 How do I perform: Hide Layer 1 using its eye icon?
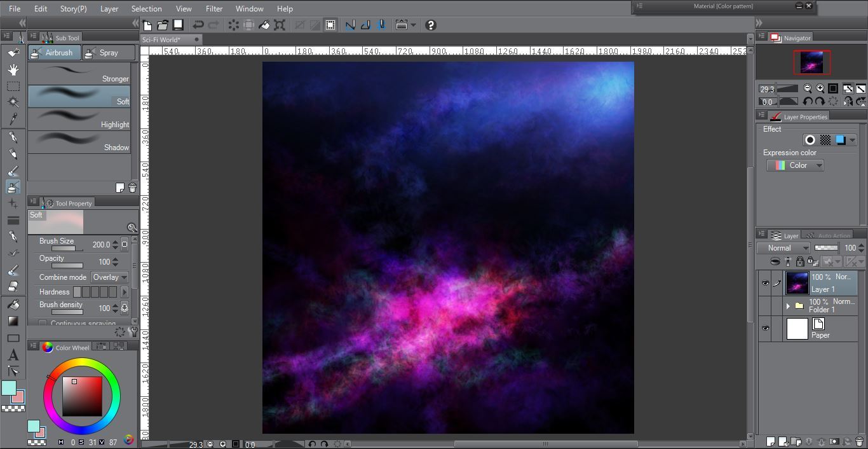(x=765, y=284)
